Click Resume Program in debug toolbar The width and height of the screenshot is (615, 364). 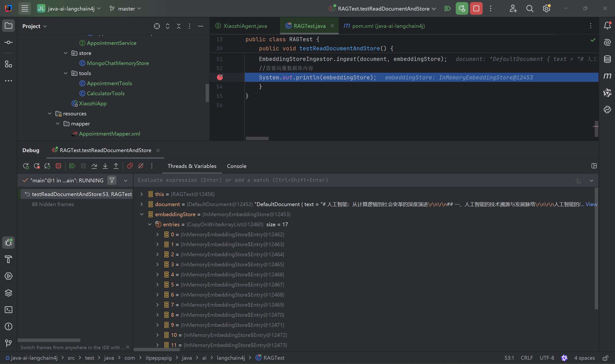72,166
